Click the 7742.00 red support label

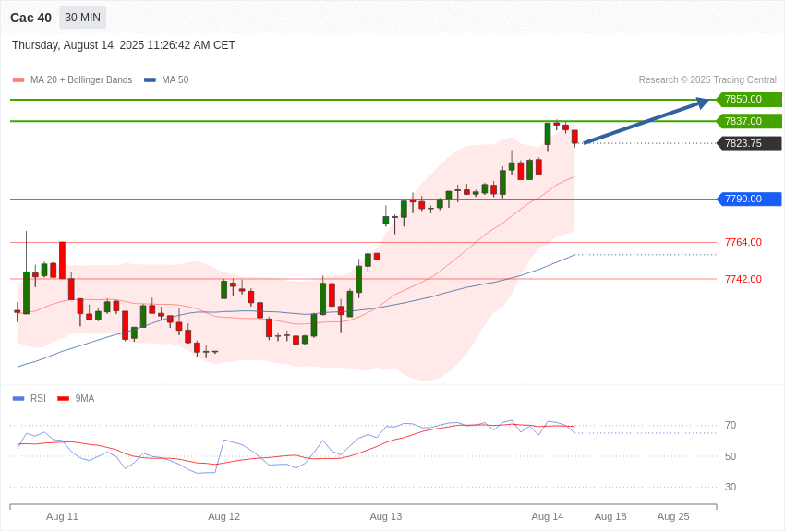click(743, 279)
